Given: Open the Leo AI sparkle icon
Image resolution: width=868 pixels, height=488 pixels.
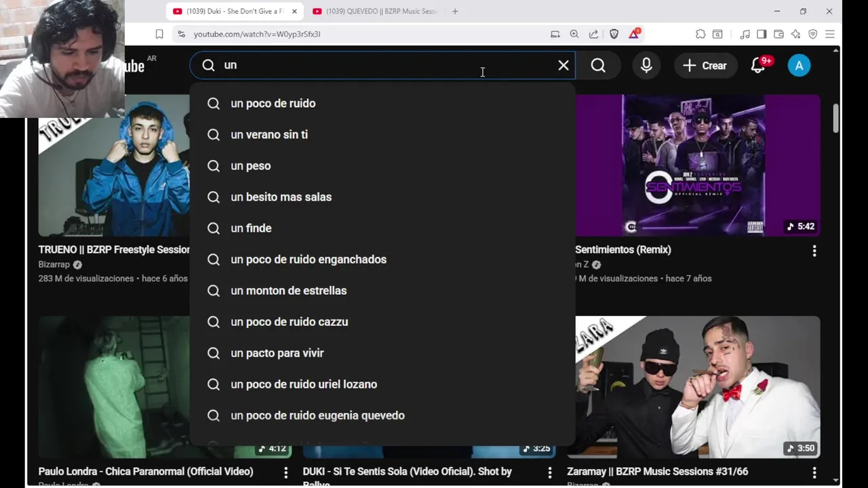Looking at the screenshot, I should [x=796, y=34].
